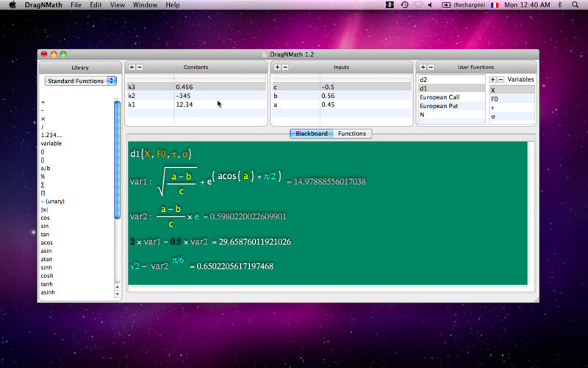
Task: Select variable F0 in Variables list
Action: coord(512,99)
